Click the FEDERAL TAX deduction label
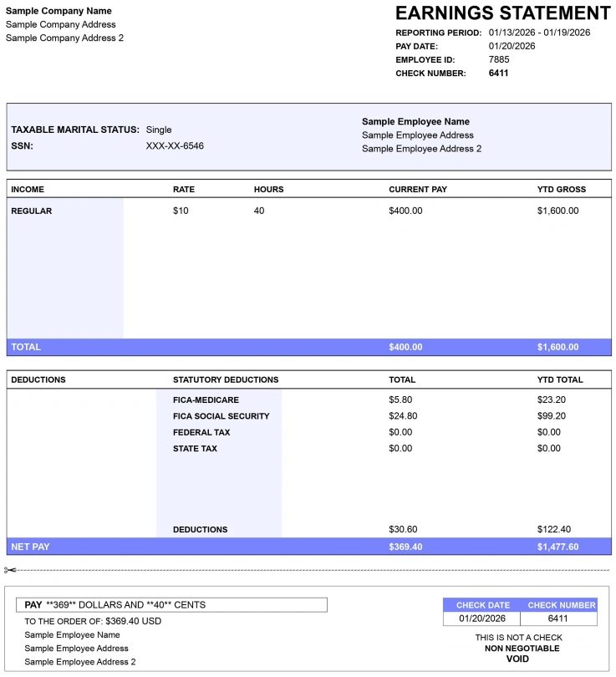 point(201,432)
